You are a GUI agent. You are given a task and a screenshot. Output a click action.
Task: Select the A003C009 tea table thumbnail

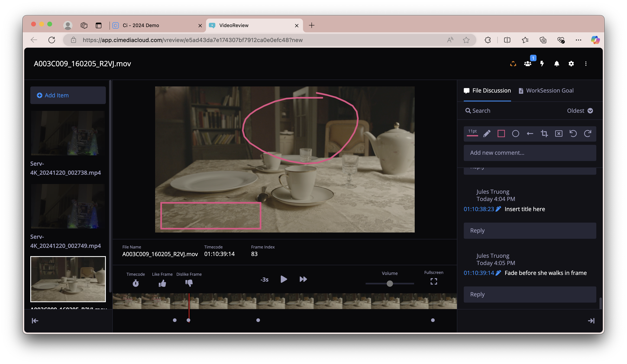pyautogui.click(x=68, y=279)
